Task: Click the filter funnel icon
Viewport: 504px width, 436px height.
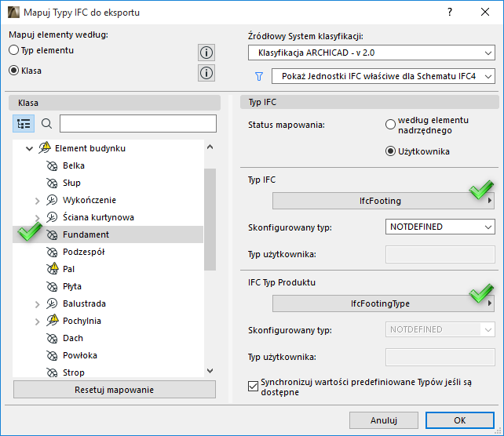Action: tap(258, 76)
